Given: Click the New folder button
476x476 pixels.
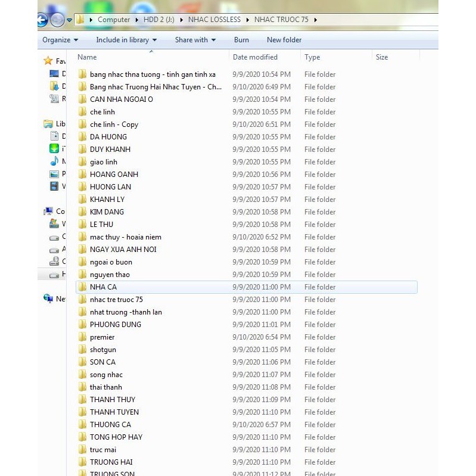Looking at the screenshot, I should click(x=284, y=40).
